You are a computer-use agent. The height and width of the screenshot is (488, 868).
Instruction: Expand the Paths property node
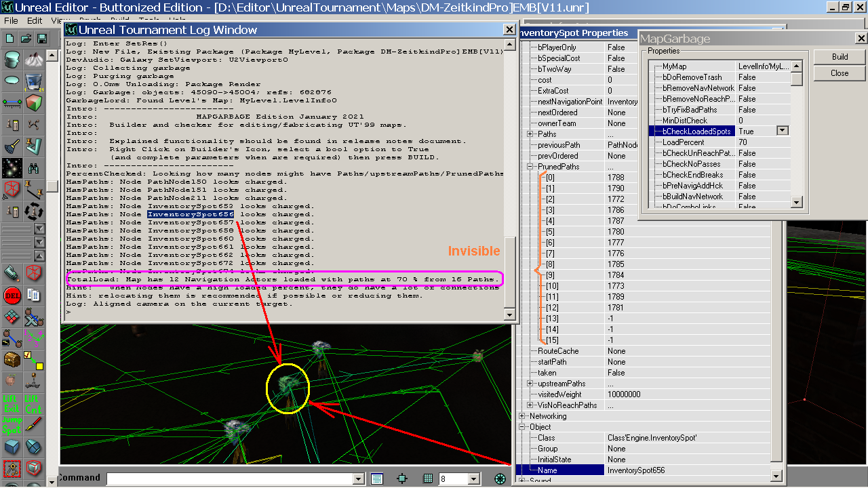(530, 134)
